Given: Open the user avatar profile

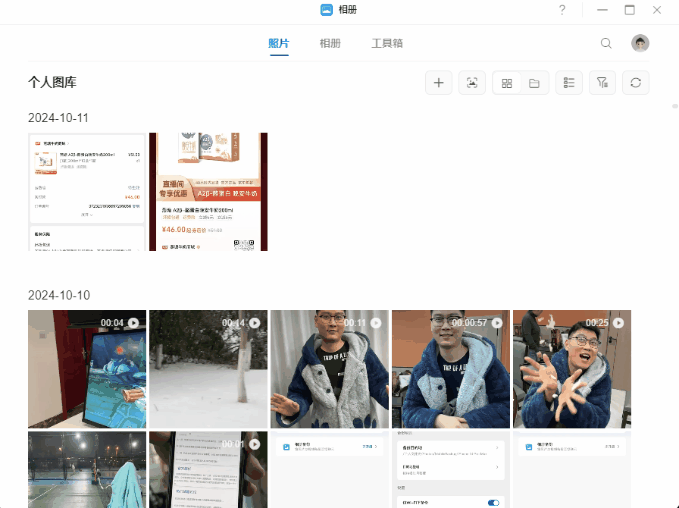Looking at the screenshot, I should click(x=640, y=43).
